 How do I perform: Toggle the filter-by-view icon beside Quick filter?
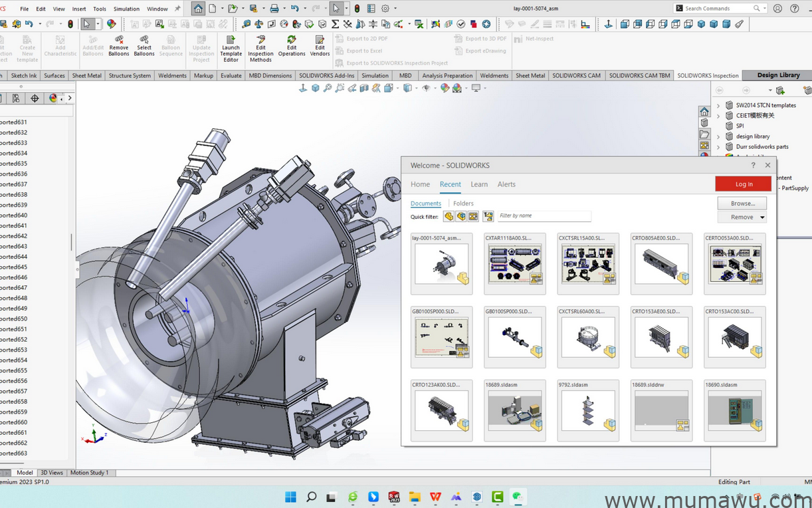488,217
